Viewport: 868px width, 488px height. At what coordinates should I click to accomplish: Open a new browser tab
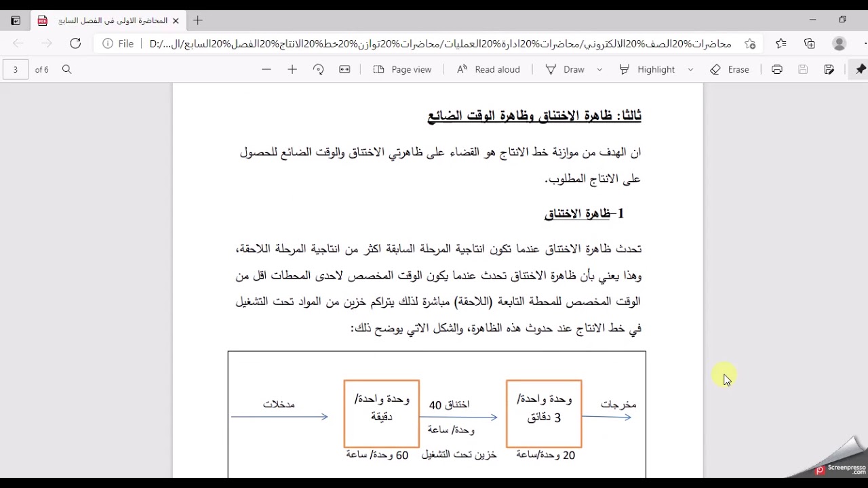(198, 21)
